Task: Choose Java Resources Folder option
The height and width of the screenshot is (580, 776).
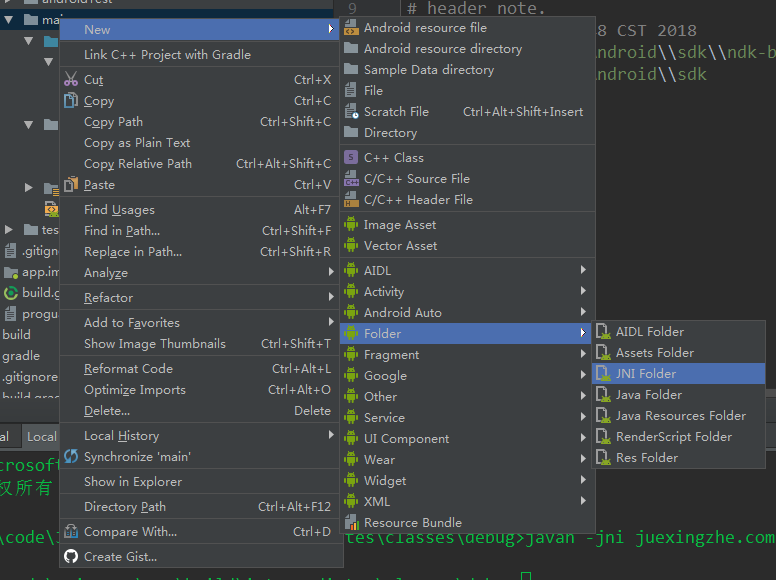Action: (x=679, y=416)
